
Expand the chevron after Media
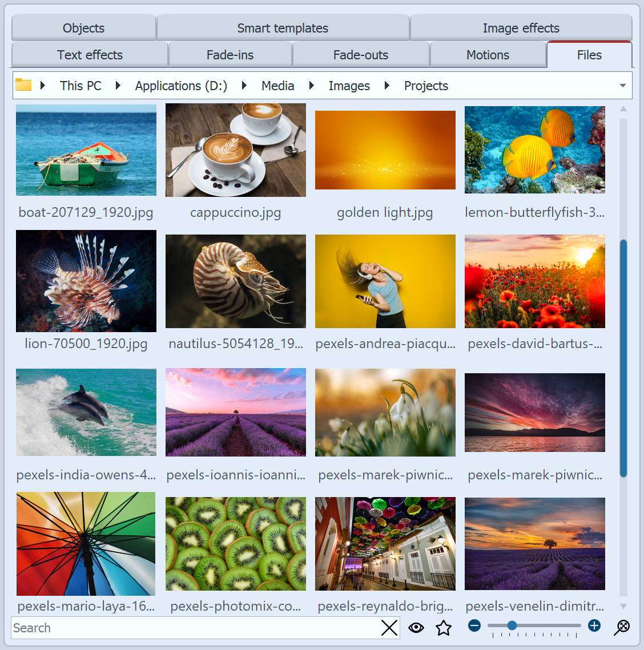click(311, 85)
